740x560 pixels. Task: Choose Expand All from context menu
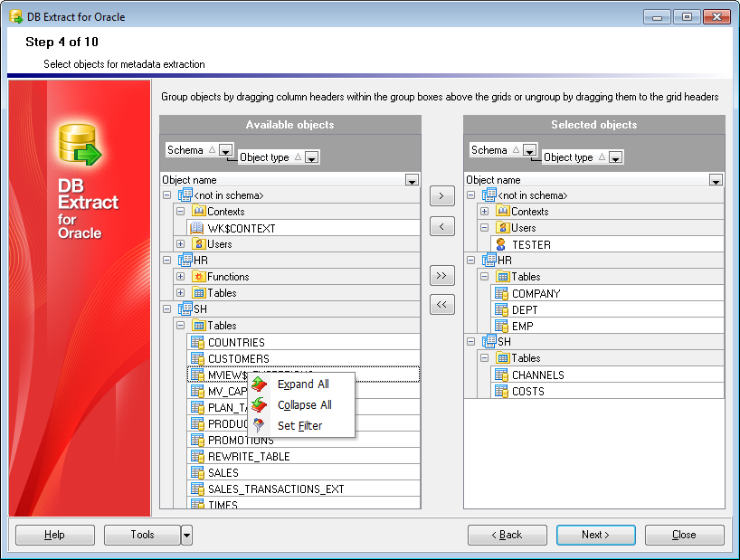pyautogui.click(x=302, y=384)
